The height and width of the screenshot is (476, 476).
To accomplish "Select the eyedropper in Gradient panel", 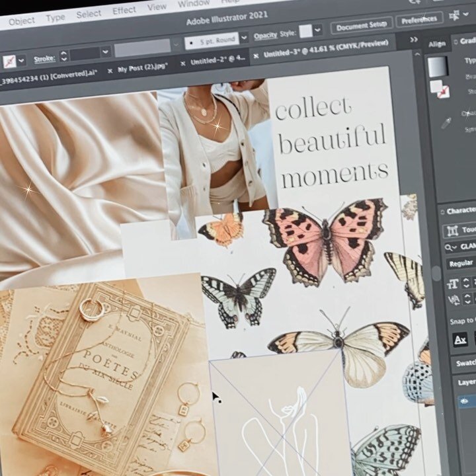I will tap(446, 123).
